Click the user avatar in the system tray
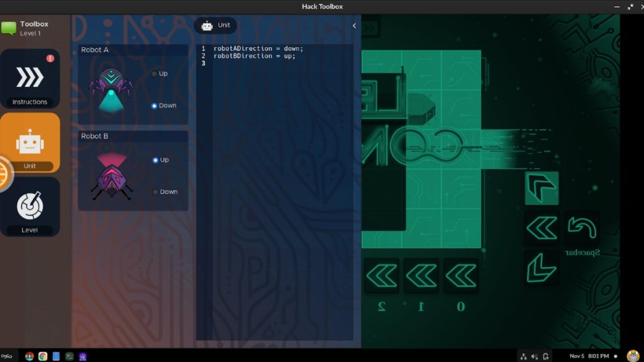Image resolution: width=644 pixels, height=362 pixels. tap(632, 356)
